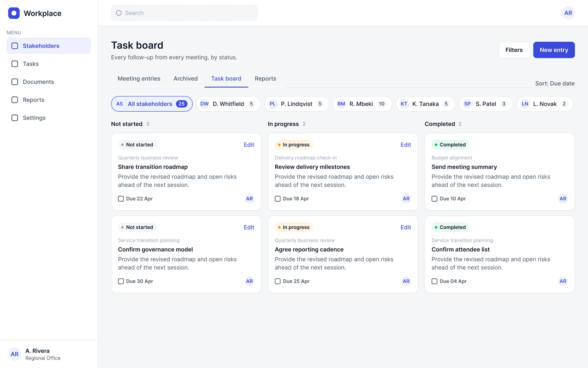
Task: Open the AR profile avatar in top bar
Action: coord(568,13)
